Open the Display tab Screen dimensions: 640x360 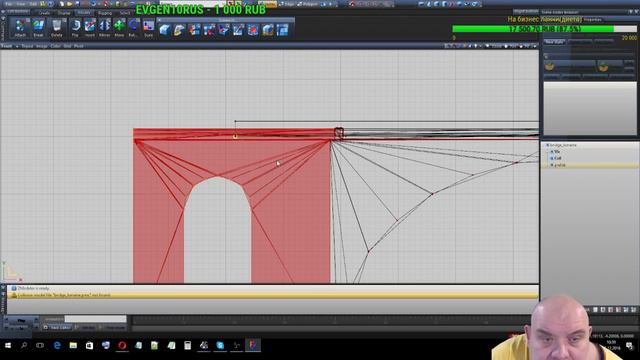(64, 13)
